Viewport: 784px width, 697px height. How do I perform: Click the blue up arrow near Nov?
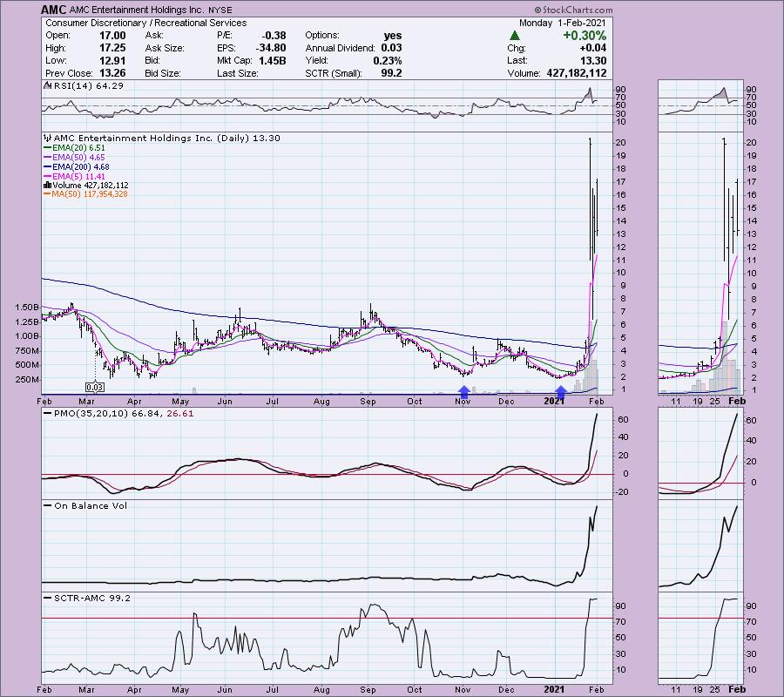(x=464, y=393)
